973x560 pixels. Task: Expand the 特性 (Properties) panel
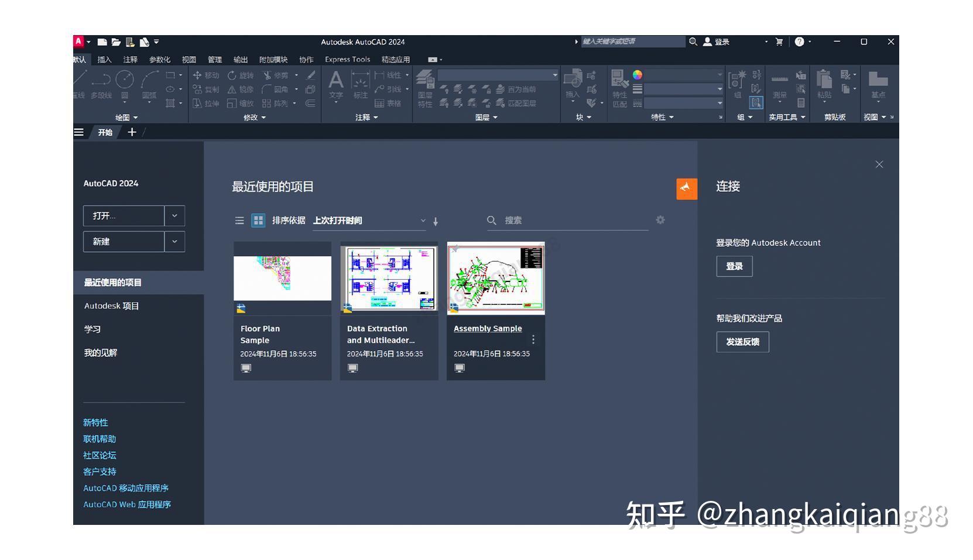click(662, 118)
